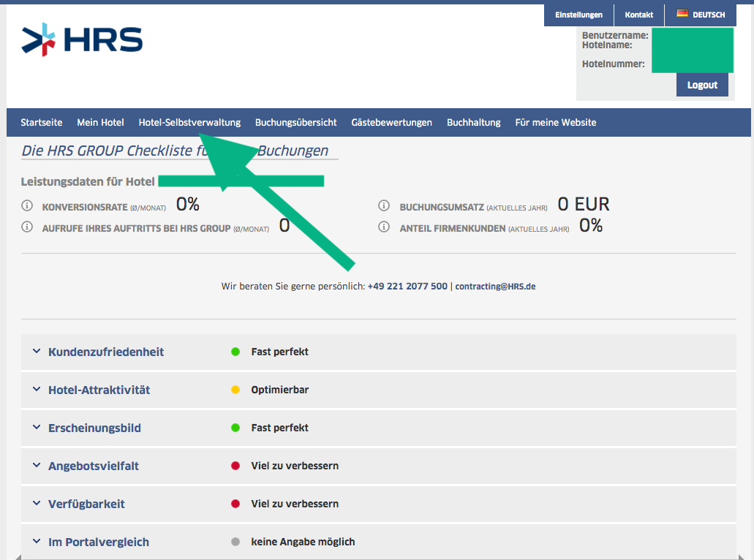Image resolution: width=754 pixels, height=560 pixels.
Task: Open the Kundenzufriedenheit section title
Action: coord(106,352)
